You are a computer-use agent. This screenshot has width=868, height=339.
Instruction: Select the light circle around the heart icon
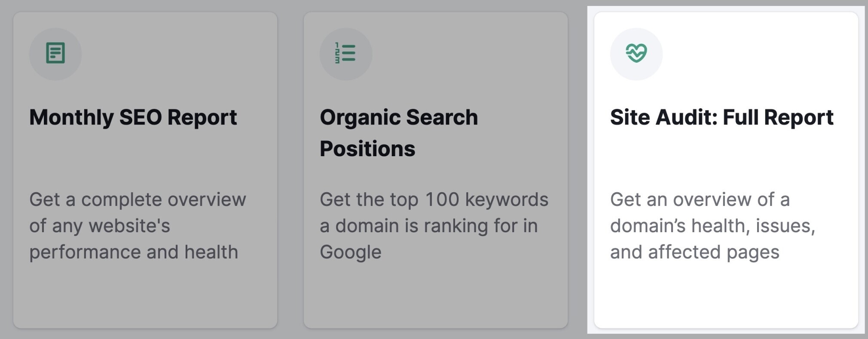pos(636,54)
